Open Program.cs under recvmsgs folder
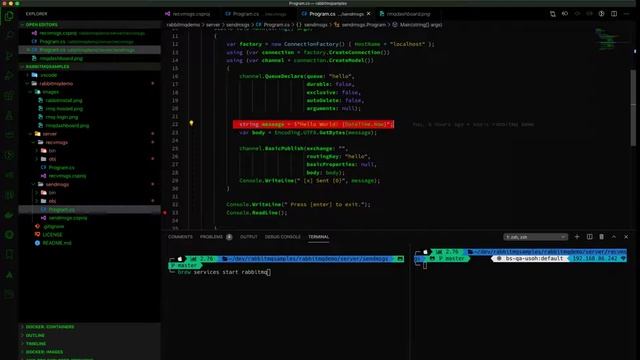Screen dimensions: 640x360 tap(61, 168)
